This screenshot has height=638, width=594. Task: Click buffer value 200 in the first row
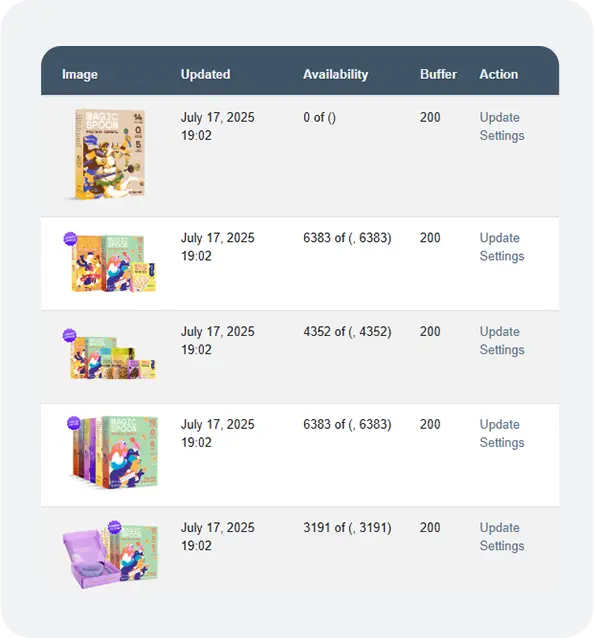click(x=430, y=117)
